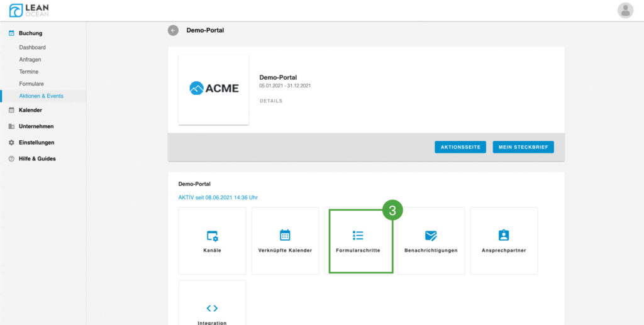The width and height of the screenshot is (644, 325).
Task: Open the Kanäle tile icon
Action: click(213, 236)
